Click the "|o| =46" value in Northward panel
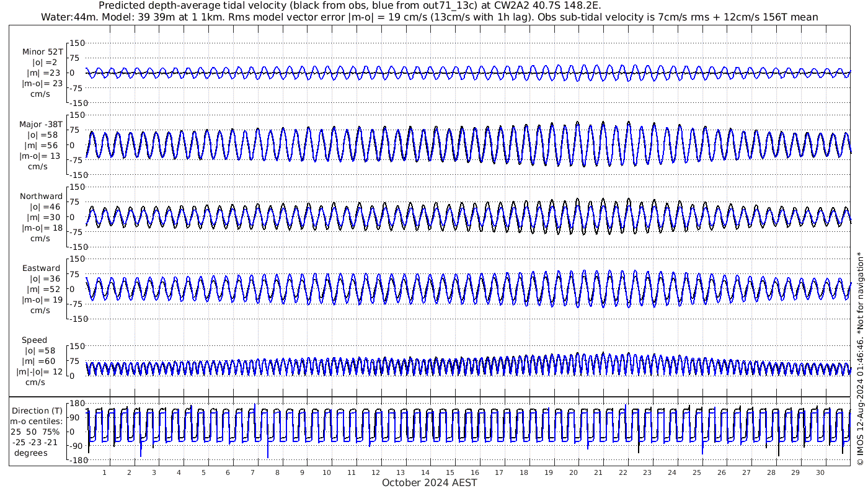Image resolution: width=868 pixels, height=496 pixels. pyautogui.click(x=42, y=207)
